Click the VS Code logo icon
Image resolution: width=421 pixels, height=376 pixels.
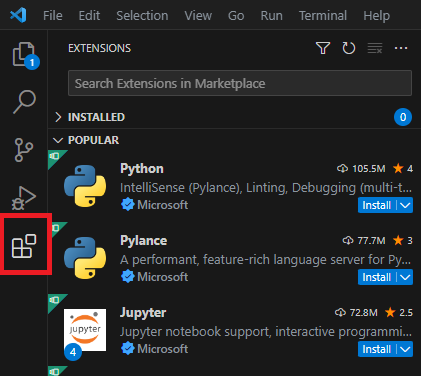tap(18, 15)
